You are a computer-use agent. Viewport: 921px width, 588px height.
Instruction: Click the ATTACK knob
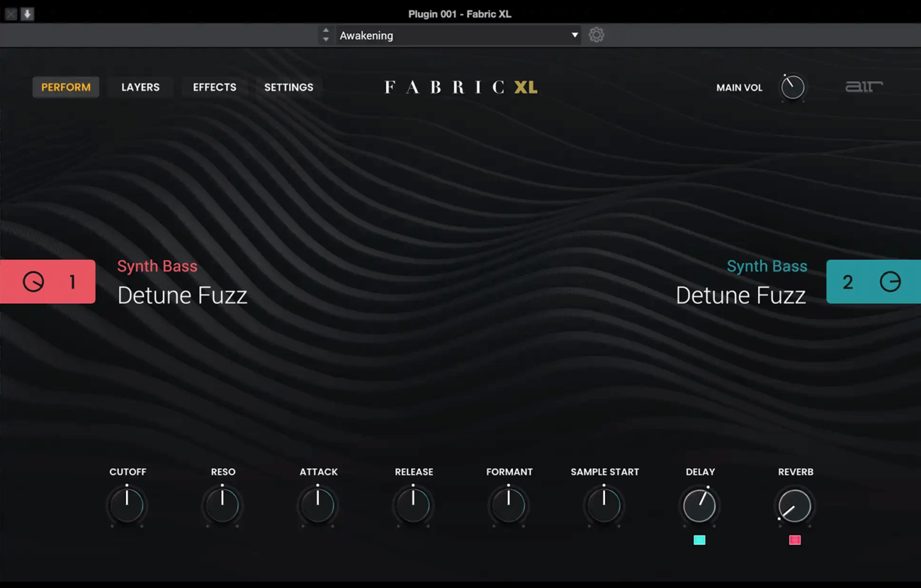point(318,505)
